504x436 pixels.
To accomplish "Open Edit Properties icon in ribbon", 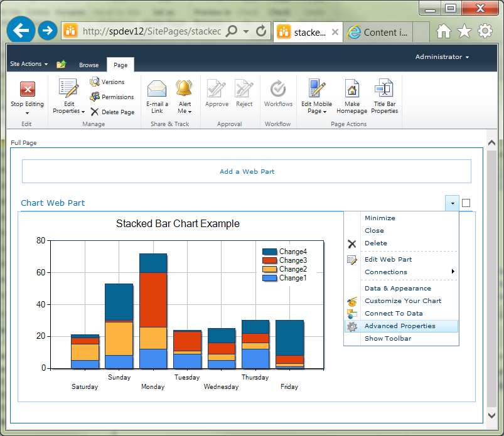I will (68, 88).
